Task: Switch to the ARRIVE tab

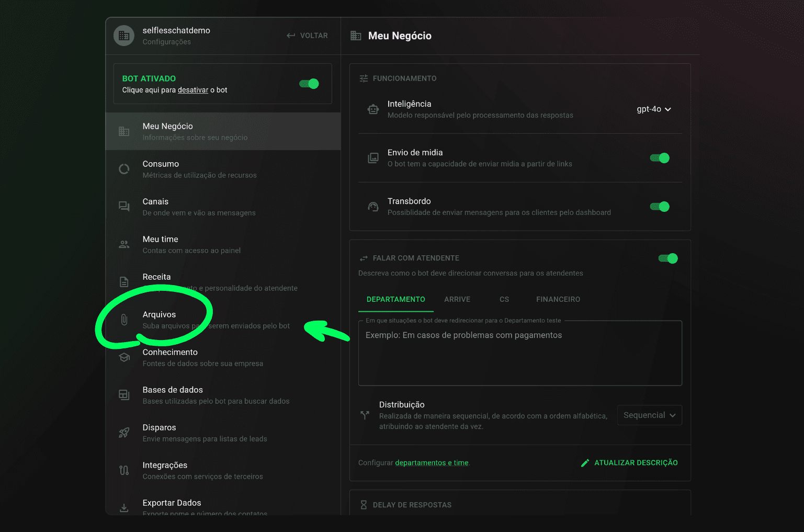Action: (457, 299)
